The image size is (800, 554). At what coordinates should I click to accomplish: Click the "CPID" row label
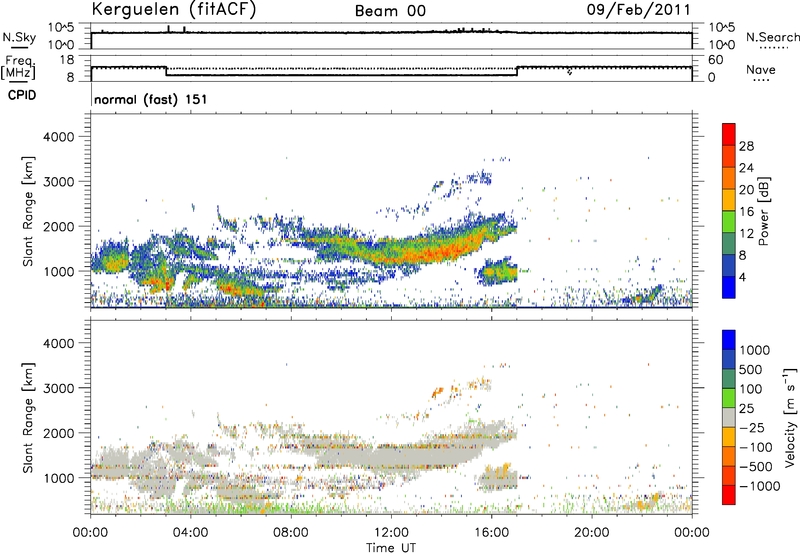22,95
